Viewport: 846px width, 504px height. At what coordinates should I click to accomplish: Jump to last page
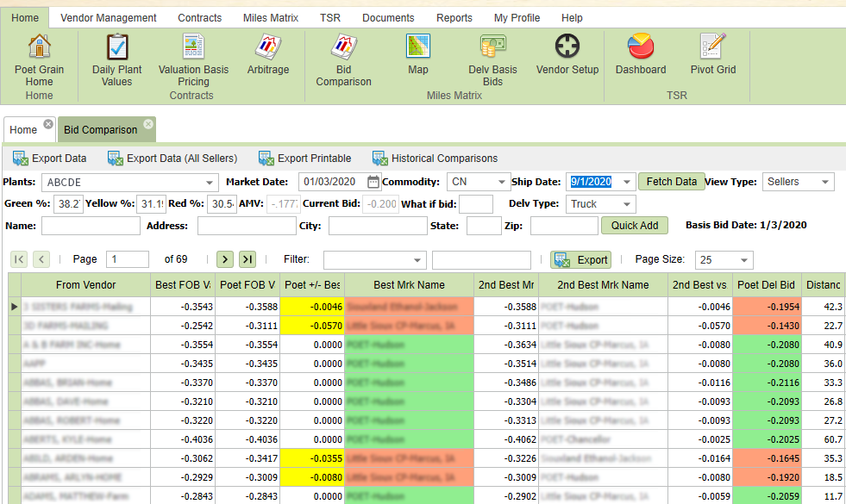click(x=248, y=259)
